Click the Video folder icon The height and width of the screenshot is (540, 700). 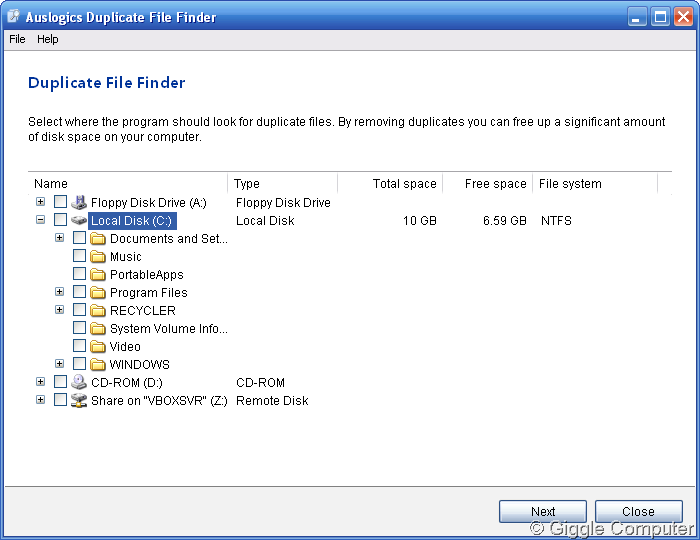(x=98, y=346)
